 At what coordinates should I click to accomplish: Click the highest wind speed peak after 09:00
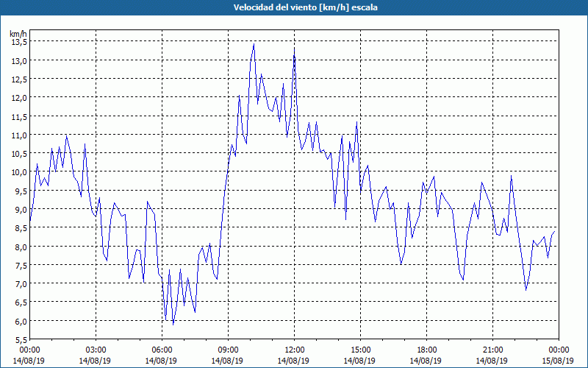(254, 44)
